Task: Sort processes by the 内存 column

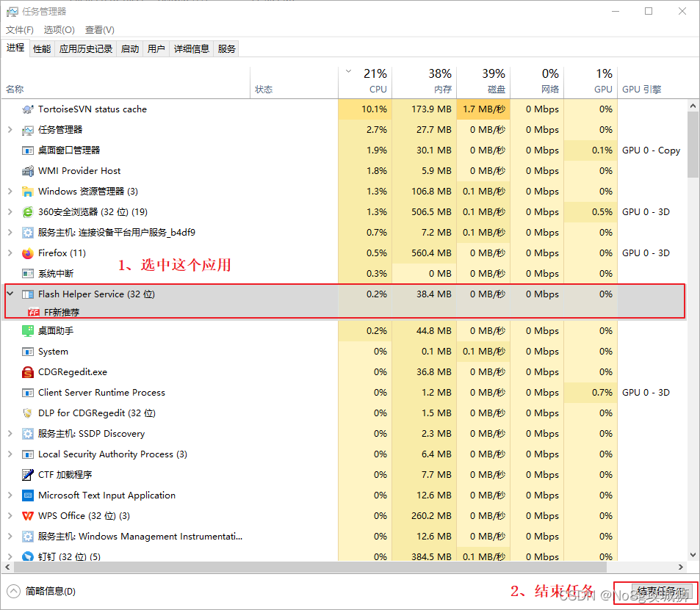Action: [x=424, y=82]
